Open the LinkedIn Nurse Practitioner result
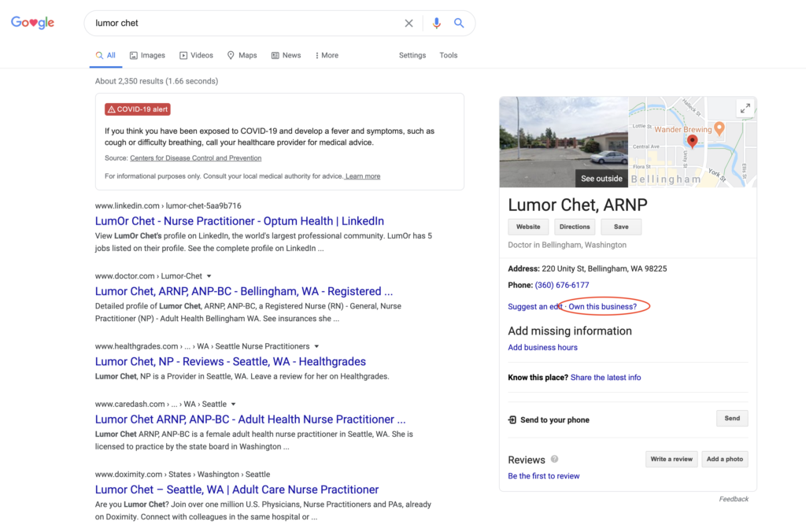The height and width of the screenshot is (532, 806). tap(239, 221)
